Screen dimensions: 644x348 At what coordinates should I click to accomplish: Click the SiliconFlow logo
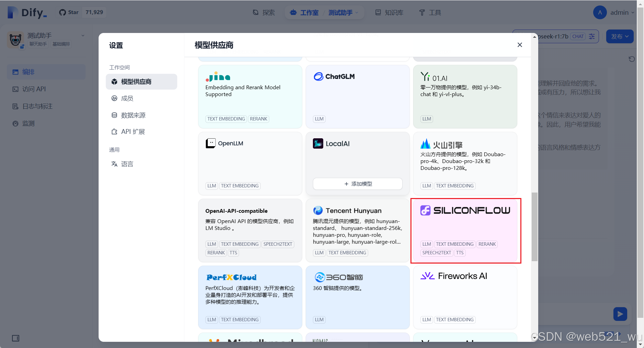click(465, 210)
